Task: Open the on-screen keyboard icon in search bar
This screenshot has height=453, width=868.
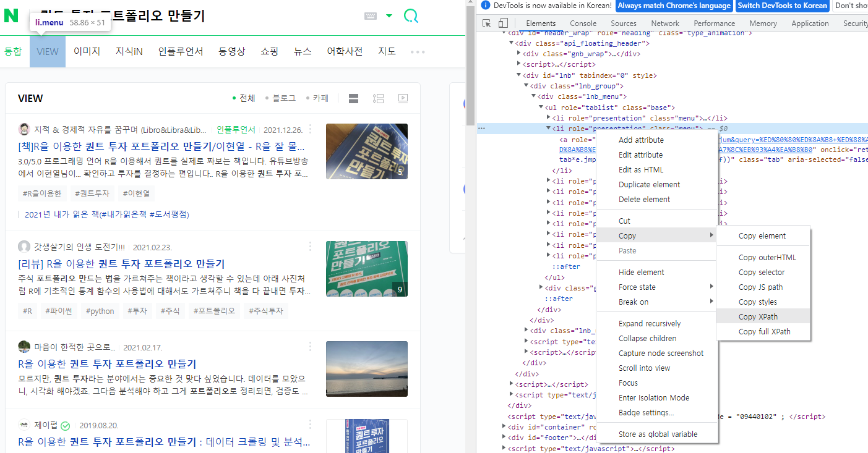Action: pos(371,16)
